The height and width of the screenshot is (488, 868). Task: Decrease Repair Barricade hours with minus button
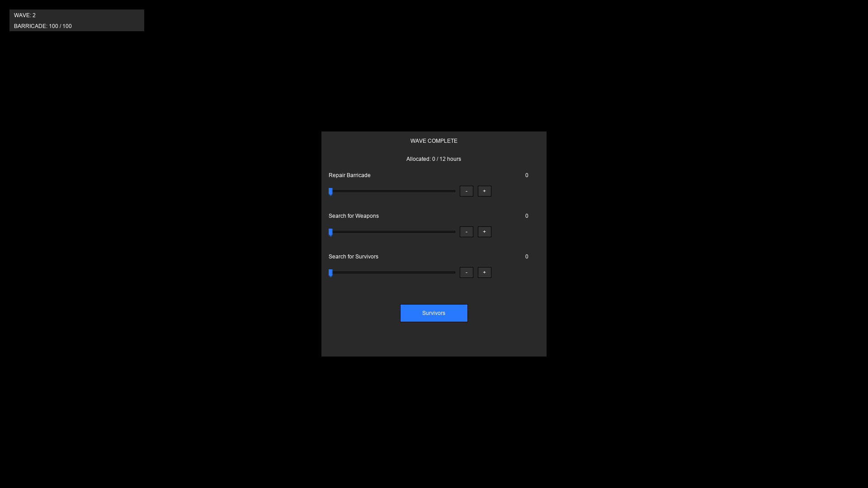pyautogui.click(x=466, y=191)
